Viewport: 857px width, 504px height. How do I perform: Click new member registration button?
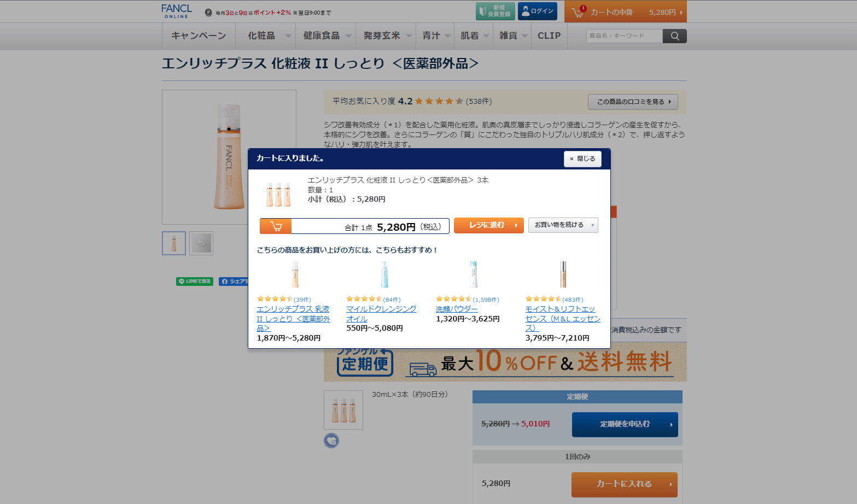495,11
